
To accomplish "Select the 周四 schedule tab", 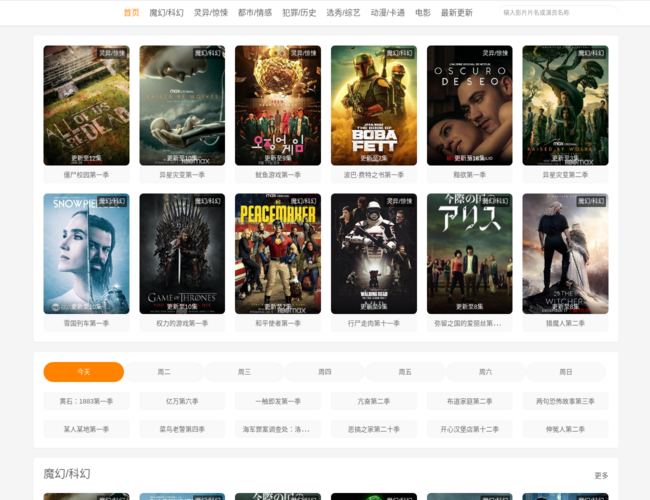I will click(x=325, y=372).
